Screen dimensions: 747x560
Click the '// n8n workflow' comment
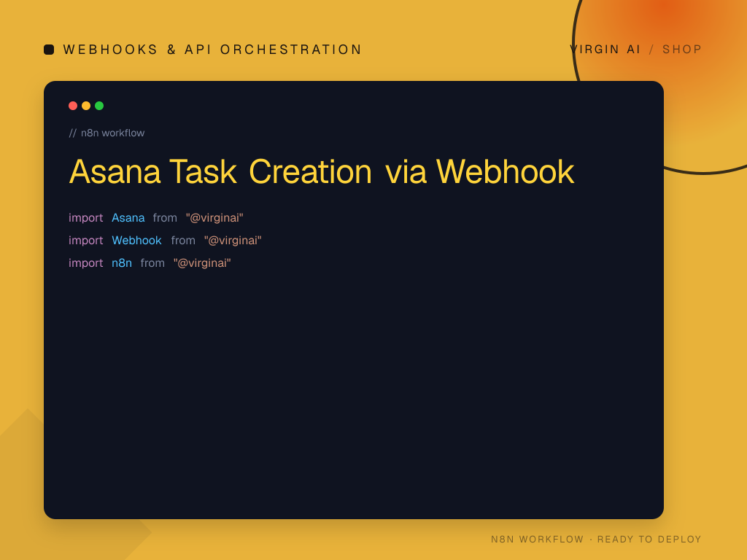point(107,133)
